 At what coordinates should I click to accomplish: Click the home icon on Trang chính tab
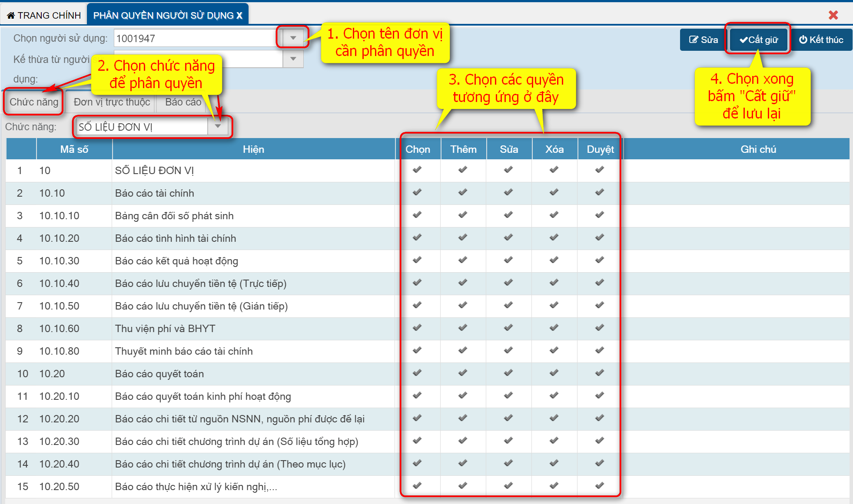point(11,16)
